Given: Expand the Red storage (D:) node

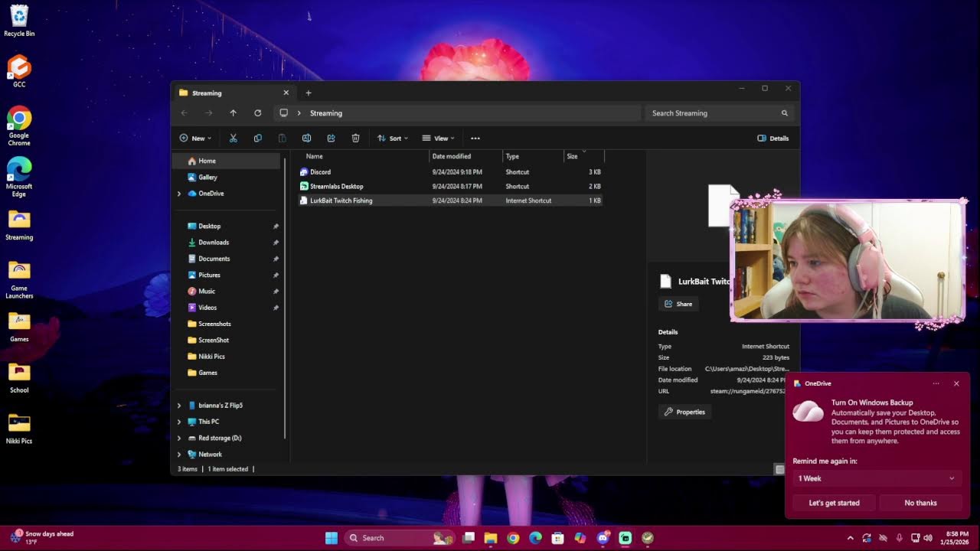Looking at the screenshot, I should 179,439.
